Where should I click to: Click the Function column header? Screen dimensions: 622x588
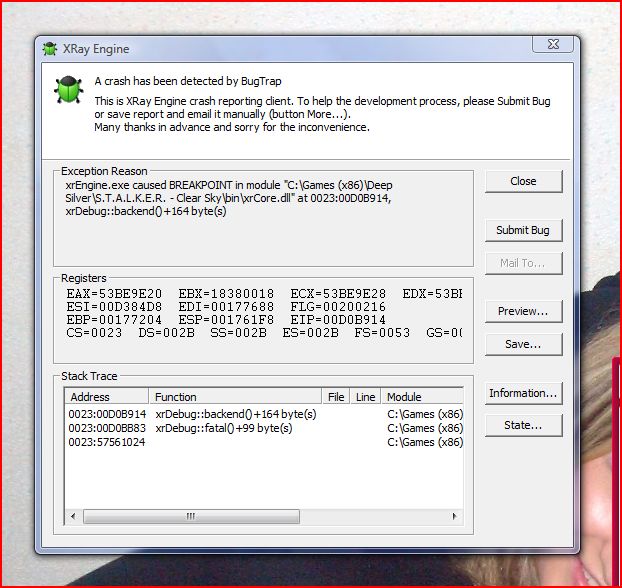(235, 397)
